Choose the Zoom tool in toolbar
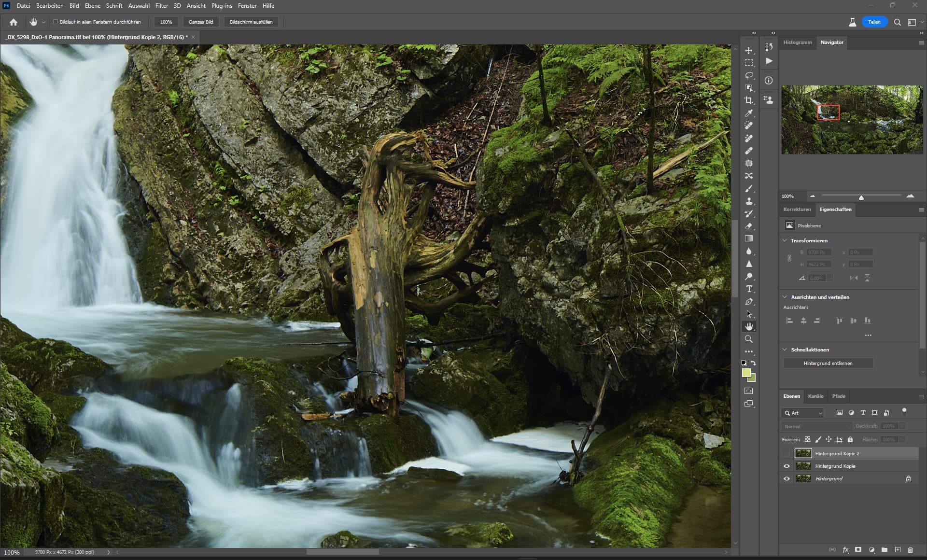 pyautogui.click(x=749, y=339)
